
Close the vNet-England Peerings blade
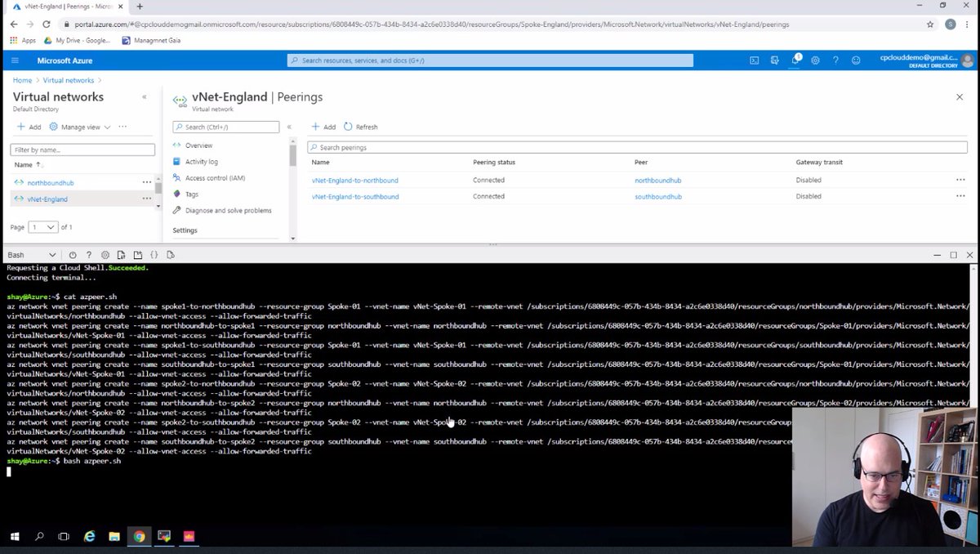coord(960,96)
